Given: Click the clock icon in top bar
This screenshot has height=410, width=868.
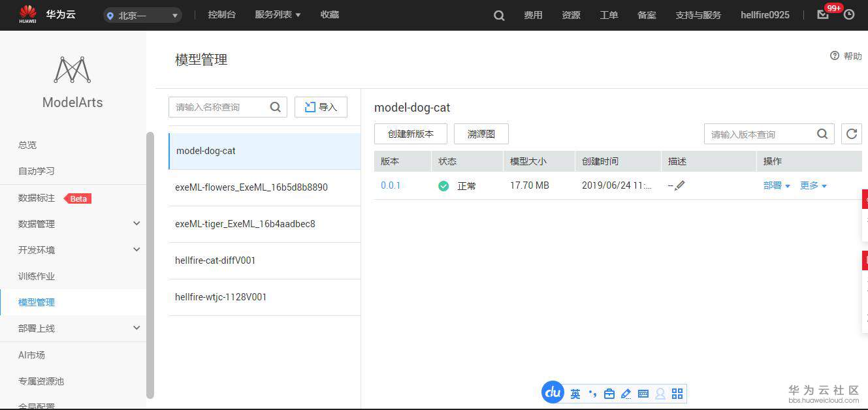Looking at the screenshot, I should 849,14.
